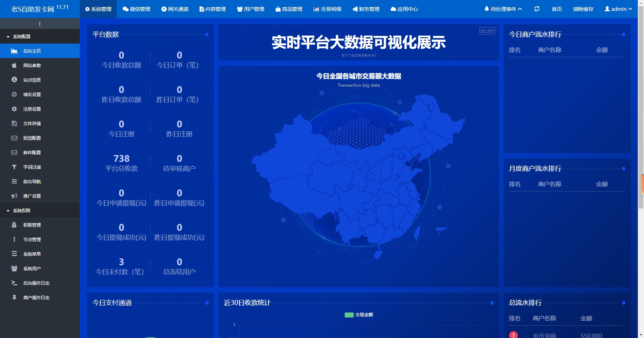Select 网站参数 in the sidebar
644x338 pixels.
tap(40, 65)
